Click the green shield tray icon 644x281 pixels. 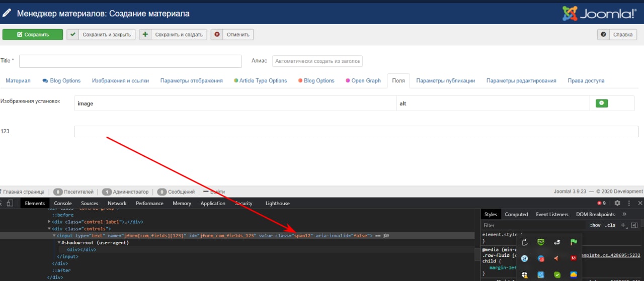(x=541, y=242)
